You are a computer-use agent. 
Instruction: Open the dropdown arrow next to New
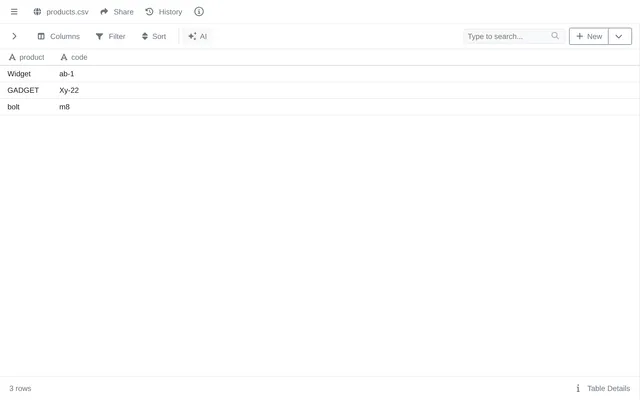[620, 36]
